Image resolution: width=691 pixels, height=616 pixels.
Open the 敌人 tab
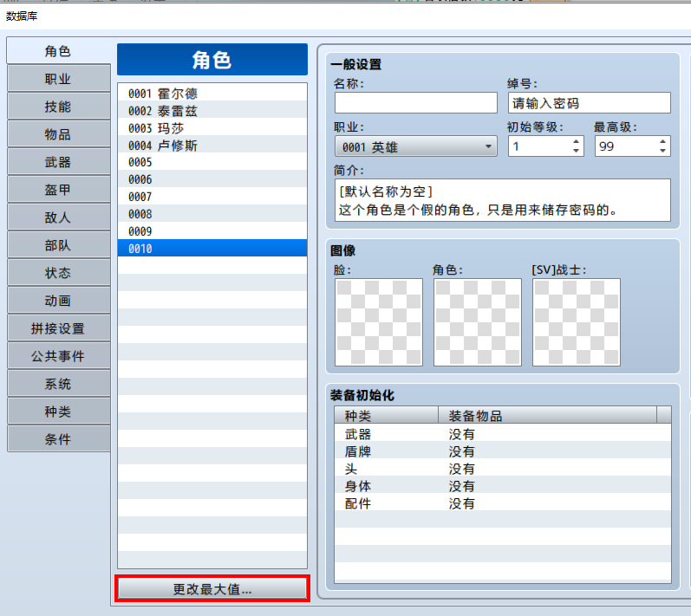coord(58,217)
